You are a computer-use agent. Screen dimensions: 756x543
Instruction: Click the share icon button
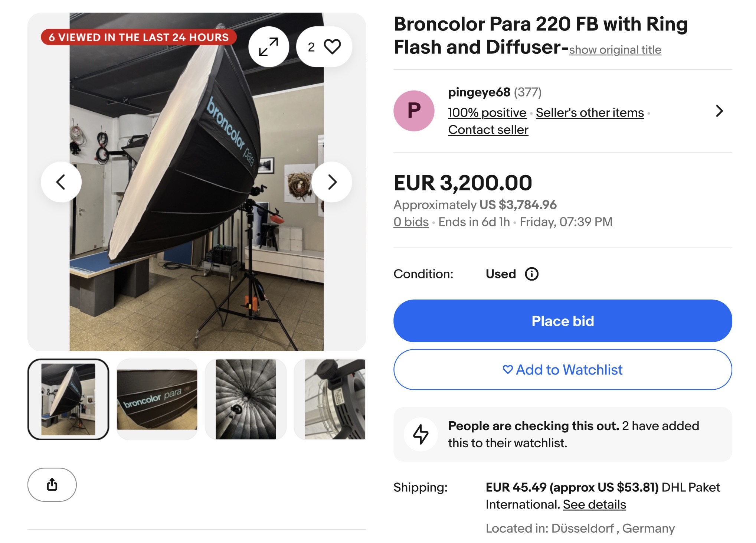coord(52,484)
